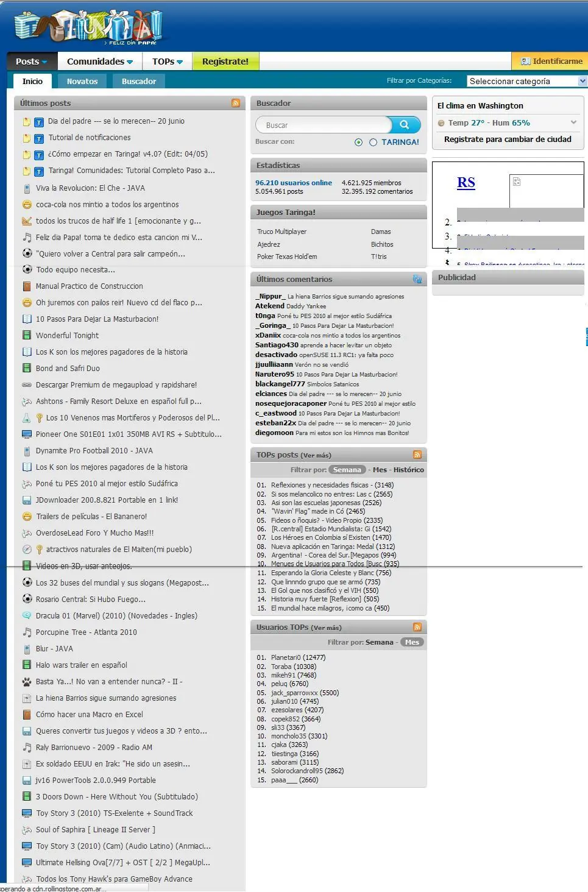Open the Ajedrez game link
Screen dimensions: 588x892
tap(269, 244)
